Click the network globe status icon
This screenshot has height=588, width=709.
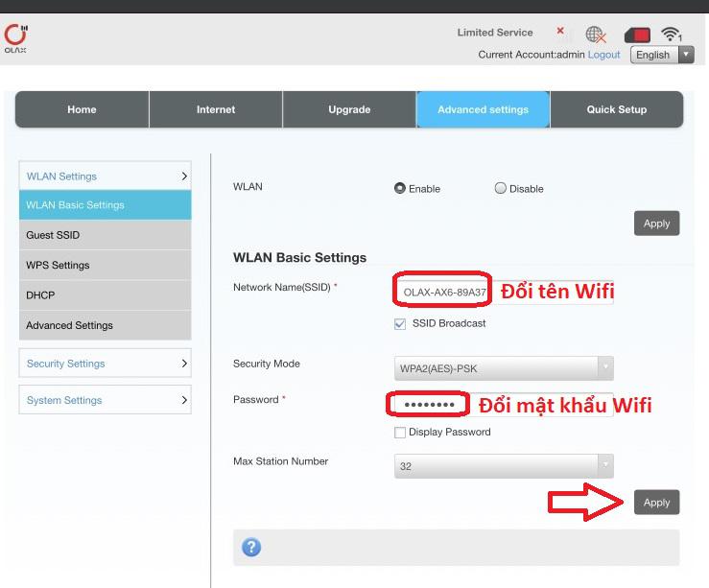[x=596, y=35]
